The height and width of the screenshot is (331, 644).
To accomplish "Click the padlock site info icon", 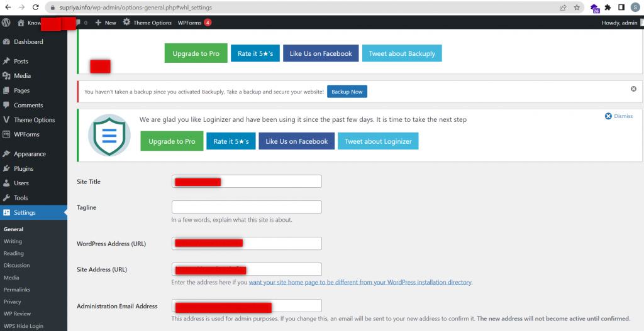I will tap(52, 8).
